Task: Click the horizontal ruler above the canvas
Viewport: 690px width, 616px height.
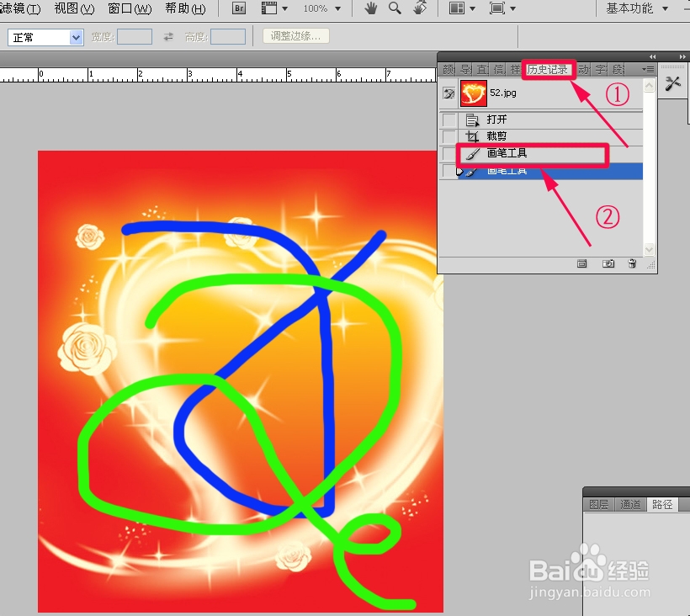Action: pos(218,75)
